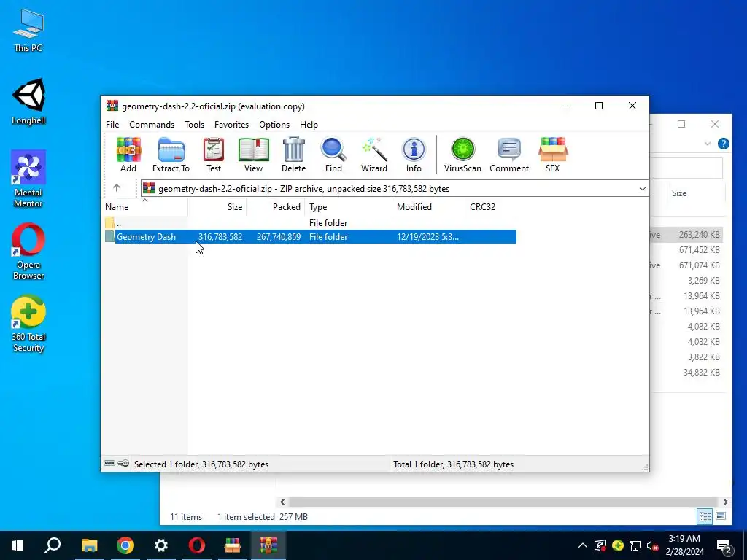Open taskbar Search
This screenshot has width=747, height=560.
click(x=53, y=545)
